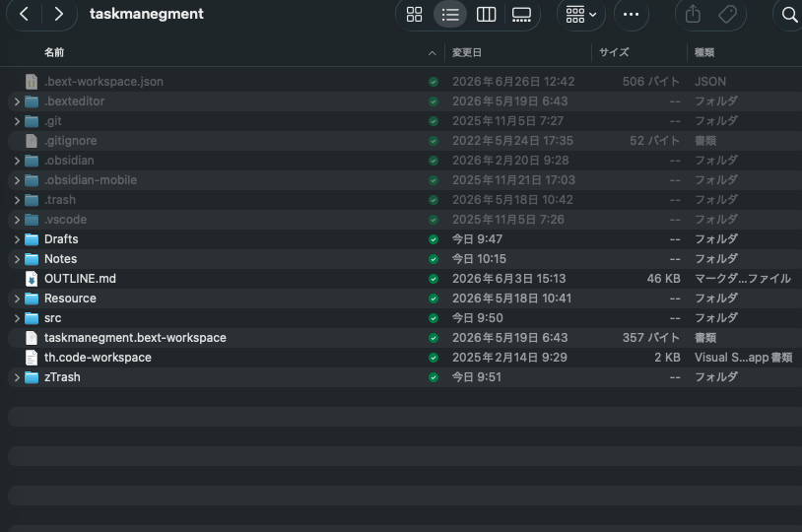Click the src folder icon
This screenshot has width=802, height=532.
click(32, 318)
